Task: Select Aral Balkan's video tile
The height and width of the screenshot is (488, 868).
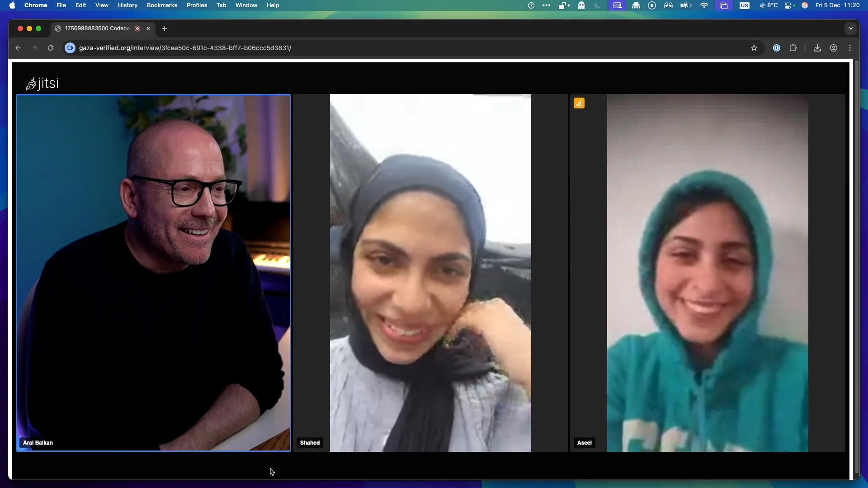Action: point(153,271)
